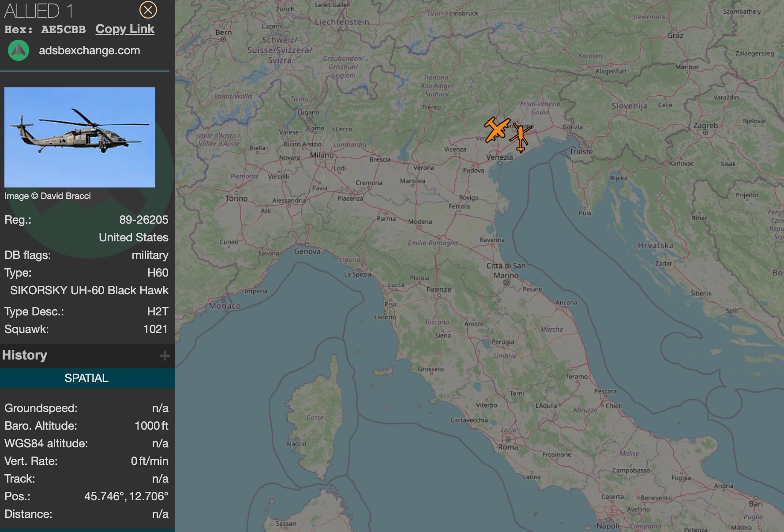
Task: Click the position value 45.746°, 12.706°
Action: pyautogui.click(x=126, y=496)
